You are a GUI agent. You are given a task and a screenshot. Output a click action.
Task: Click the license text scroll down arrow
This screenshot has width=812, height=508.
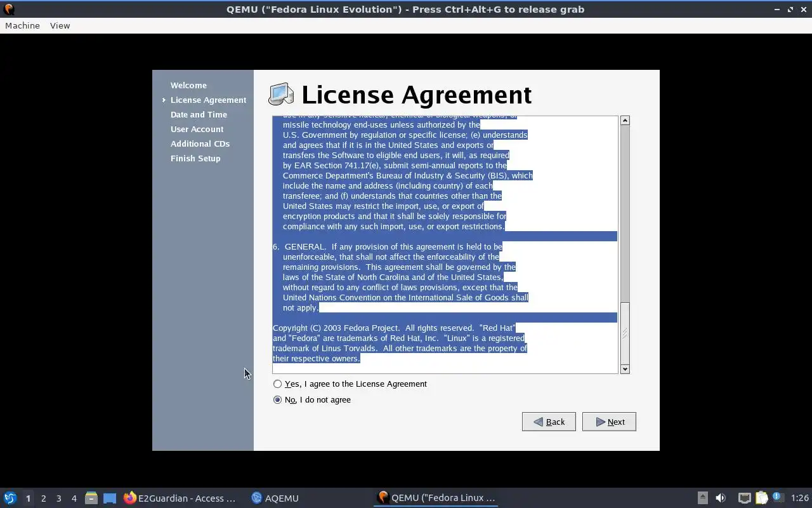(x=625, y=369)
